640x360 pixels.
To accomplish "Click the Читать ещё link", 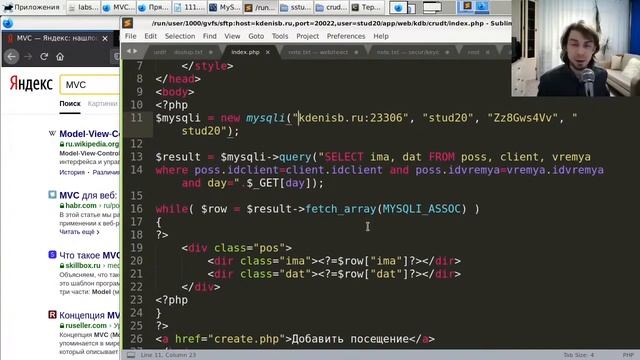I will point(79,232).
